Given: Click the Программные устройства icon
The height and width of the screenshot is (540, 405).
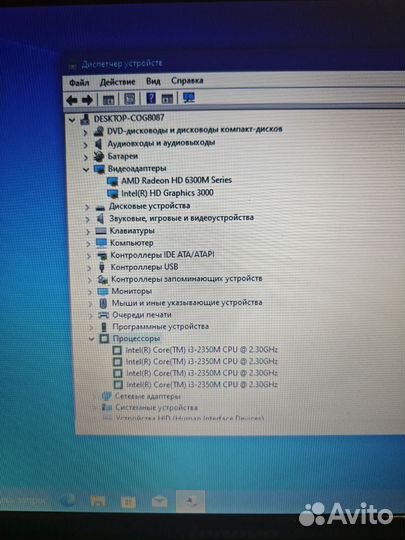Looking at the screenshot, I should click(x=104, y=327).
